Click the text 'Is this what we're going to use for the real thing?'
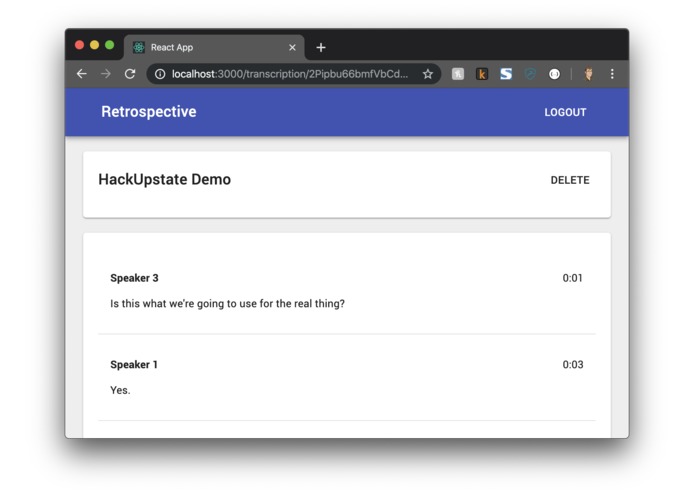This screenshot has width=695, height=494. tap(227, 304)
